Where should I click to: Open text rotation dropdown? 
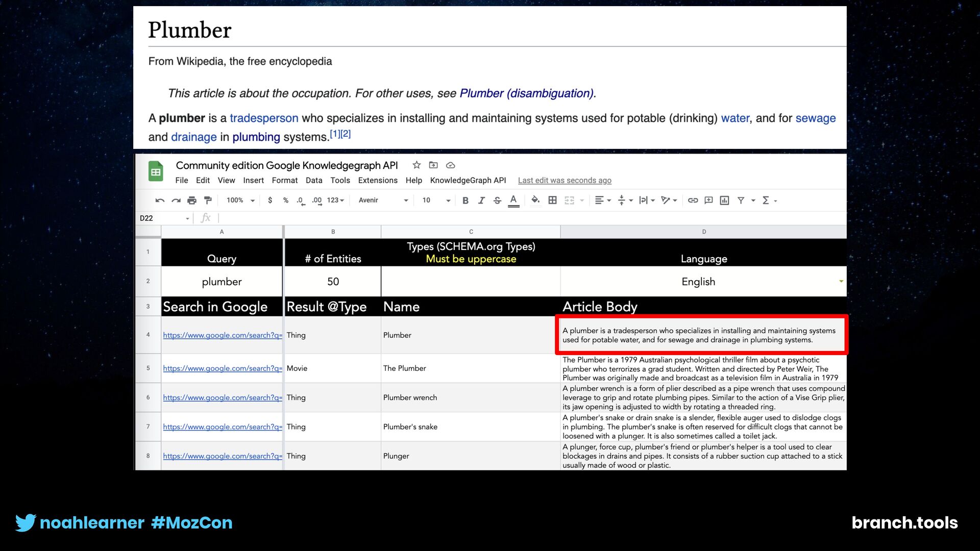(669, 201)
